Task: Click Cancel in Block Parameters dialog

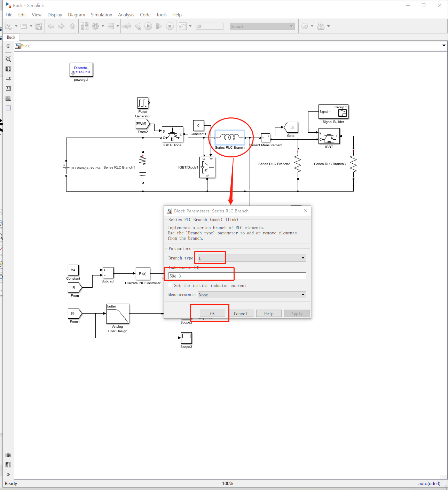Action: (241, 313)
